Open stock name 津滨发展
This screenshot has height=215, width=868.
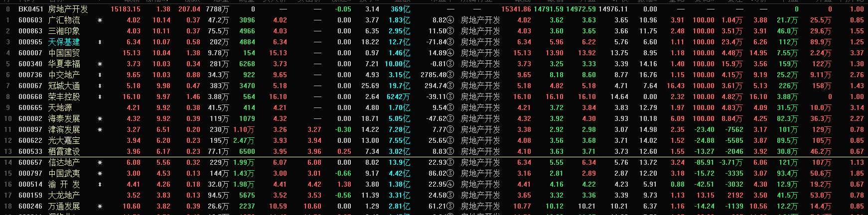point(64,130)
